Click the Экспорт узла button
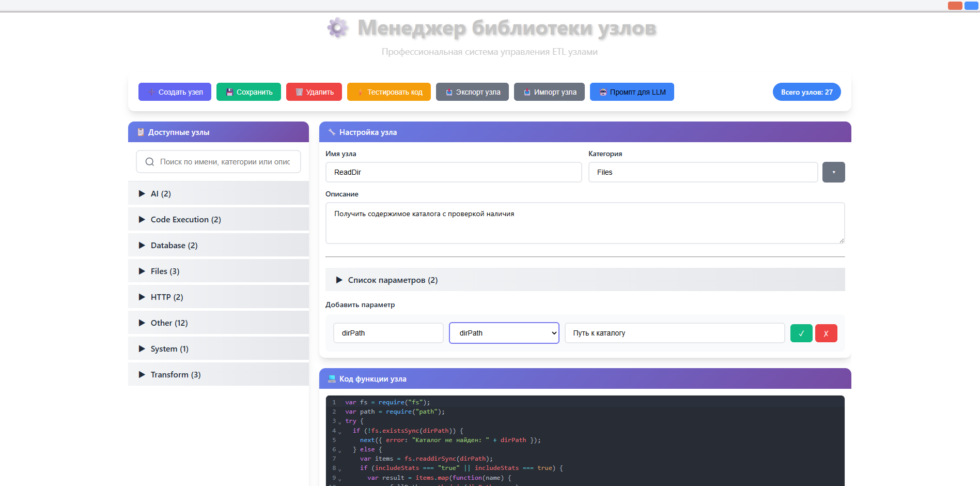Screen dimensions: 980x486 click(x=472, y=92)
